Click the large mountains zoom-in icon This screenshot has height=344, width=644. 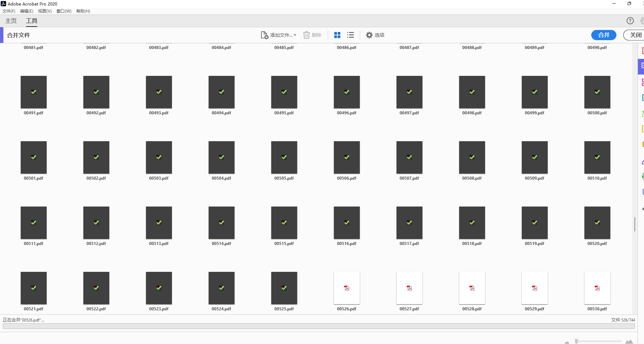tap(629, 341)
